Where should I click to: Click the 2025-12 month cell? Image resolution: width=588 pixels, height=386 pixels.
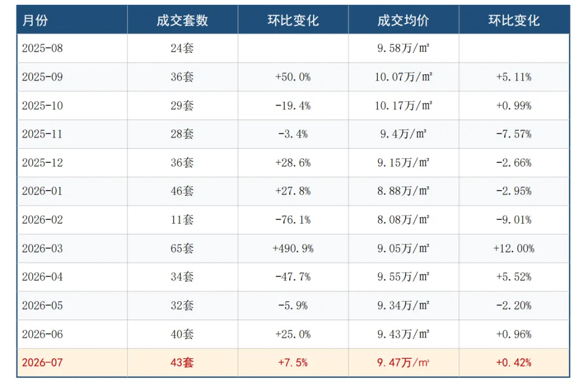point(72,163)
